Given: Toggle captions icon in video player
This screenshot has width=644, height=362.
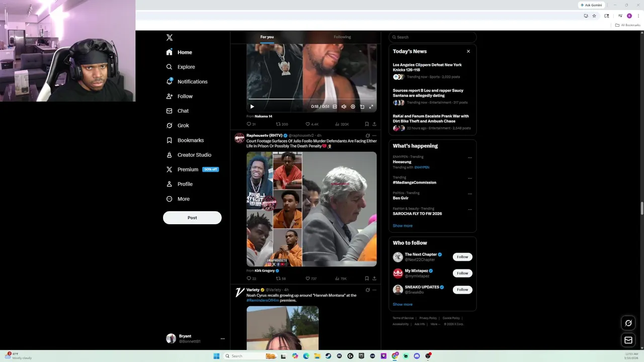Looking at the screenshot, I should tap(335, 107).
